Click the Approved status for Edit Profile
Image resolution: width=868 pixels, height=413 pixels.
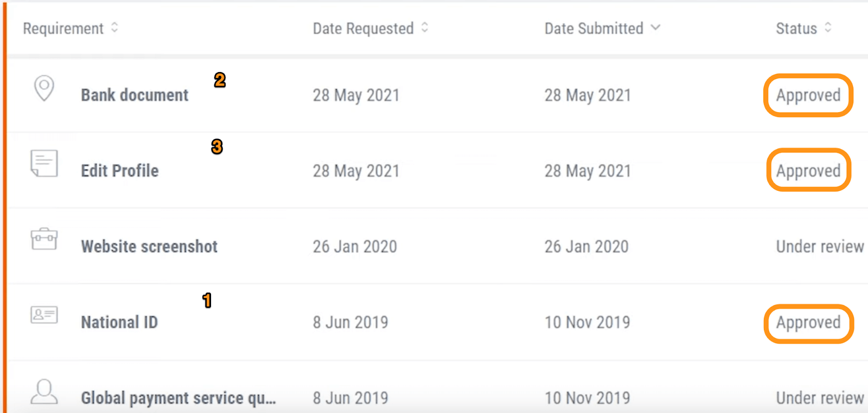pos(808,171)
